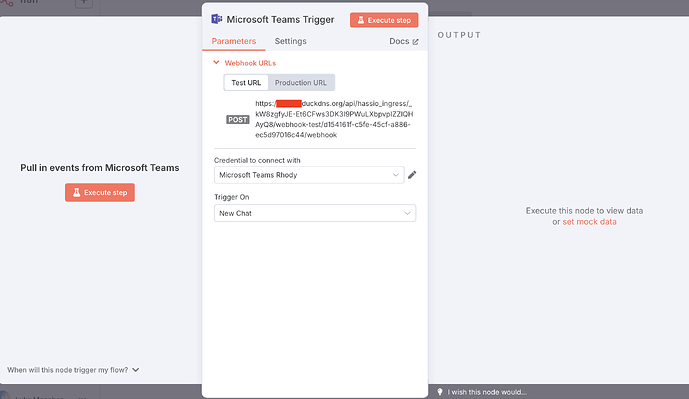689x399 pixels.
Task: Click the lightbulb icon next to node wish
Action: pos(440,392)
